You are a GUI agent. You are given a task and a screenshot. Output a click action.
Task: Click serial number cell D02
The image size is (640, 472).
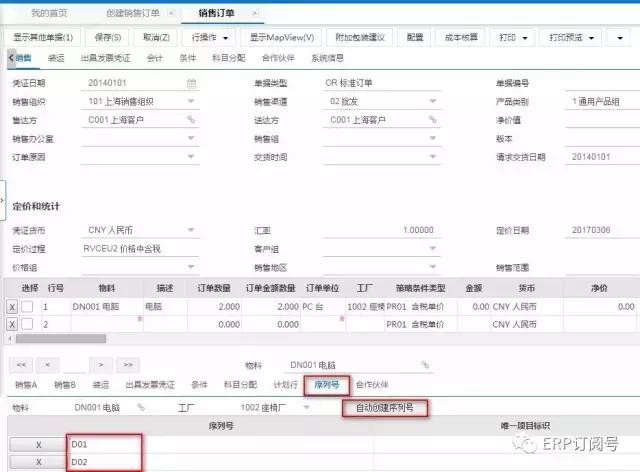(x=220, y=462)
